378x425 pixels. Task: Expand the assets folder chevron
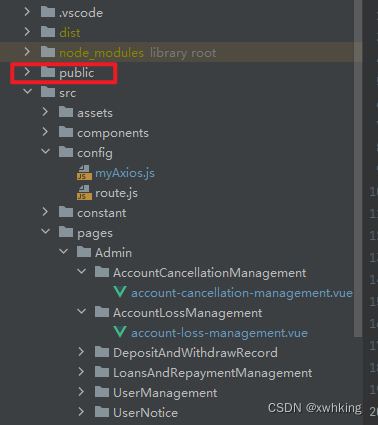coord(45,112)
